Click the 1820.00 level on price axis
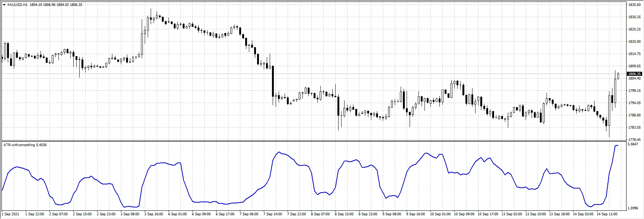This screenshot has width=644, height=219. coord(634,42)
